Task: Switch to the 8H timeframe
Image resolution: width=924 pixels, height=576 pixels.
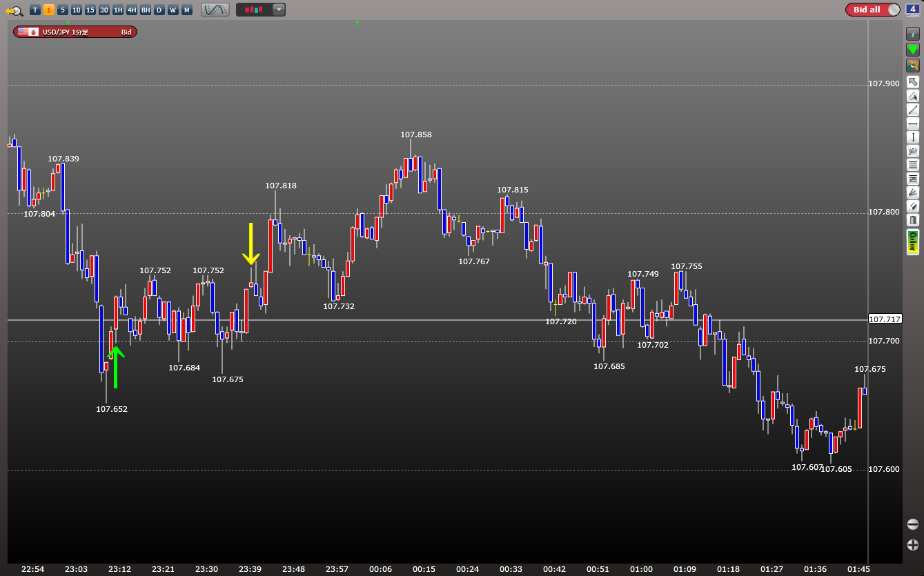Action: pyautogui.click(x=145, y=10)
